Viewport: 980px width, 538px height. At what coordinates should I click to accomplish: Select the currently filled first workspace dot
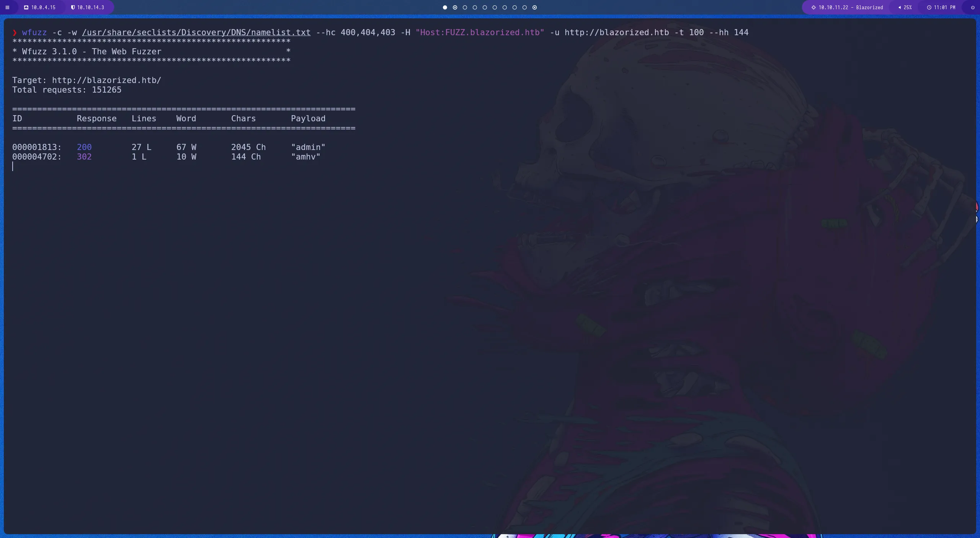(x=444, y=8)
